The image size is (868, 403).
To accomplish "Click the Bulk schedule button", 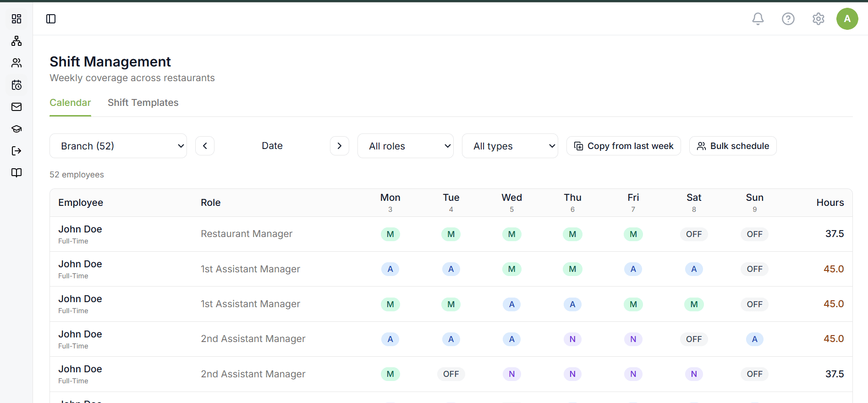I will pyautogui.click(x=733, y=146).
